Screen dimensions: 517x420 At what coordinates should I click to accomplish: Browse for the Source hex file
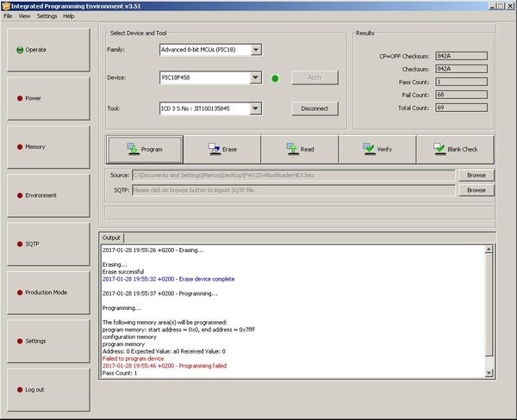[x=477, y=176]
